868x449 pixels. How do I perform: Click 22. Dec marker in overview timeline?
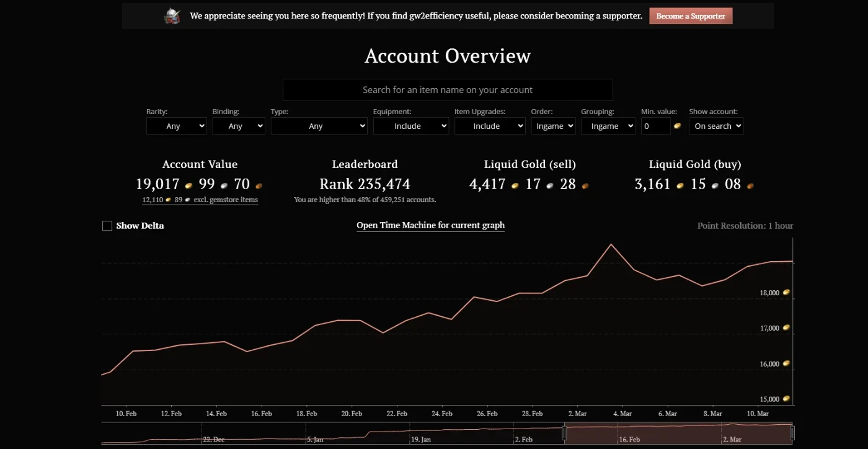214,439
